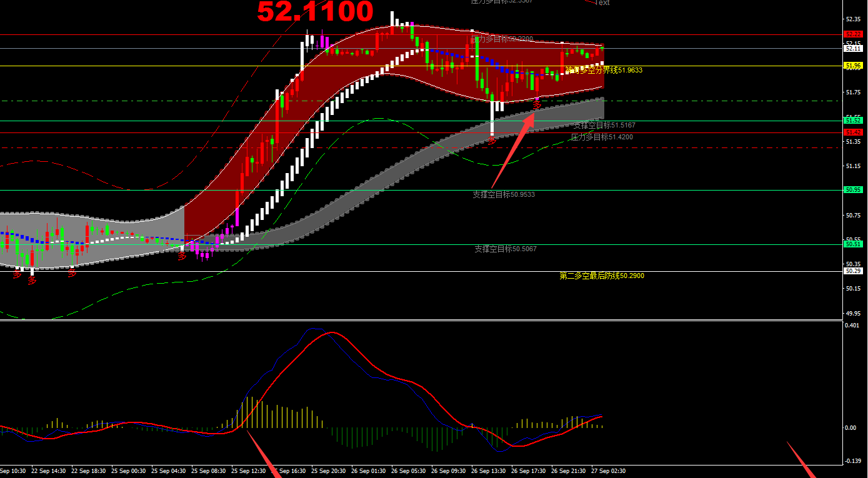Screen dimensions: 868x478
Task: Click the yellow 51.96 price tag
Action: pos(853,65)
